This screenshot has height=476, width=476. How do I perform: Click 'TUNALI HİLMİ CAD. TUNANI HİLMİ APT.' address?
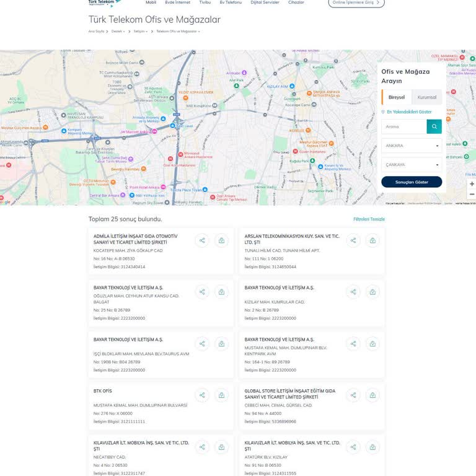282,250
